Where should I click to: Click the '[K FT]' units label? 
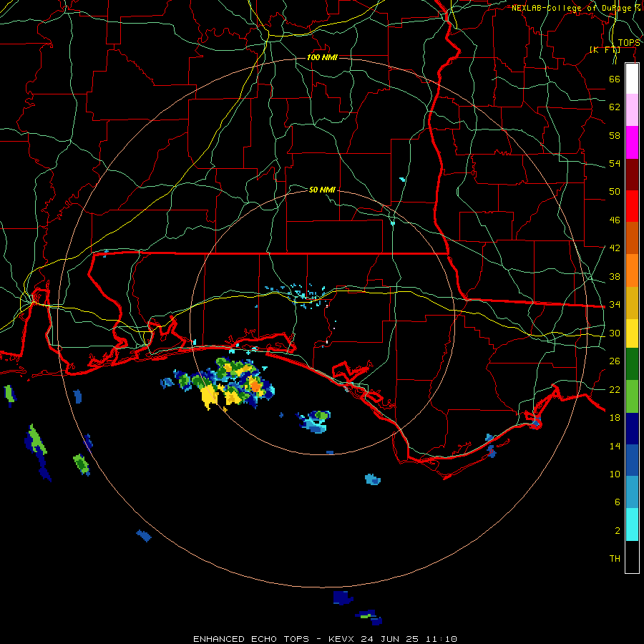[x=605, y=50]
